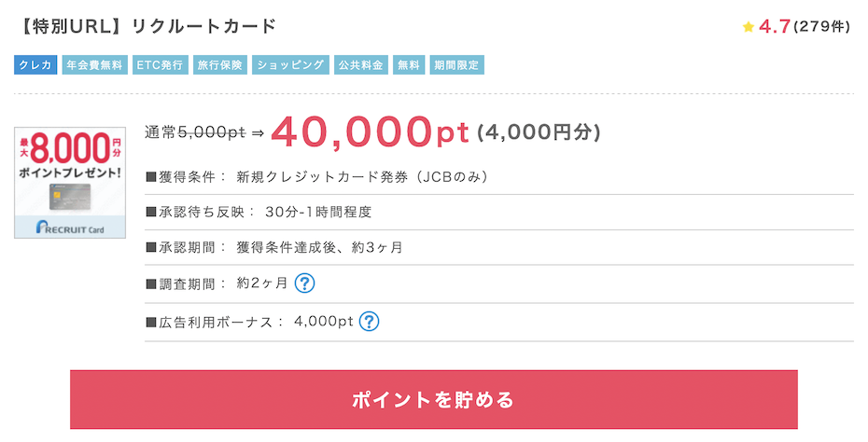
Task: Click the yellow star rating icon
Action: (x=749, y=26)
